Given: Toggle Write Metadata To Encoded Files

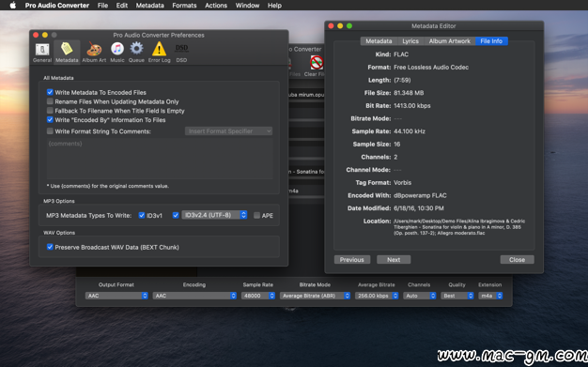Looking at the screenshot, I should [x=50, y=92].
